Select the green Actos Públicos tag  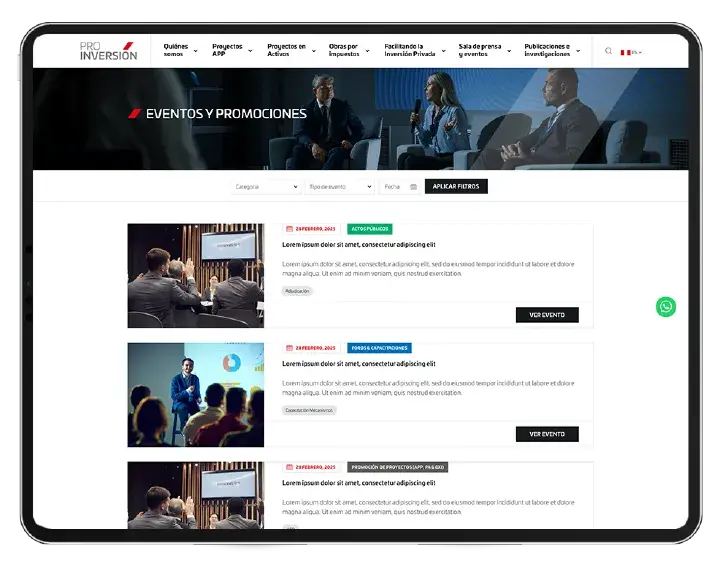tap(370, 229)
